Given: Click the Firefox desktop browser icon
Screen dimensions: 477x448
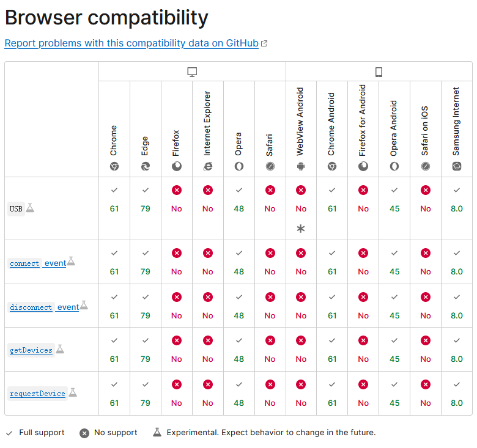Looking at the screenshot, I should pos(177,166).
